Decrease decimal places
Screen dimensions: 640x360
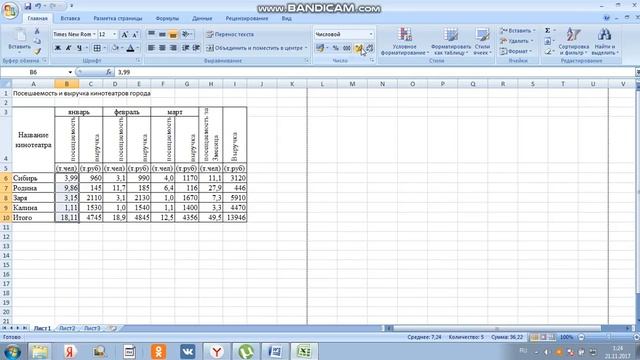[369, 48]
